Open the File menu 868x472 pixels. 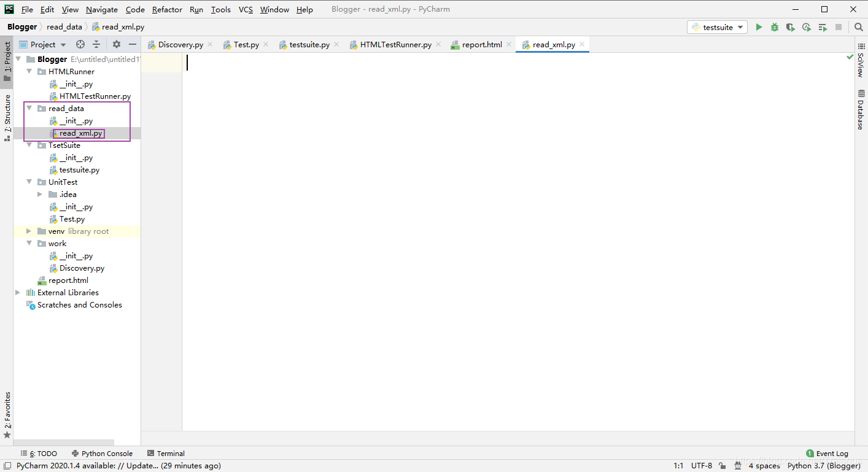[27, 9]
